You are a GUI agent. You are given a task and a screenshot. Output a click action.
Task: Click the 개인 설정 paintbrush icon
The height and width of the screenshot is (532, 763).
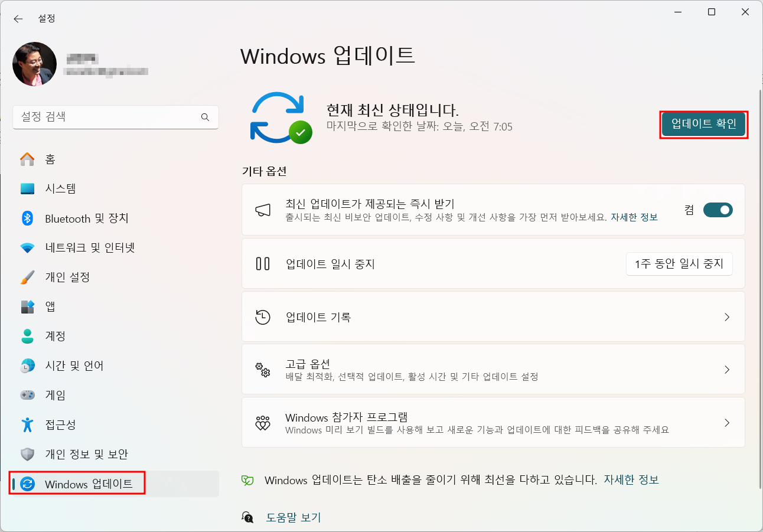tap(27, 277)
